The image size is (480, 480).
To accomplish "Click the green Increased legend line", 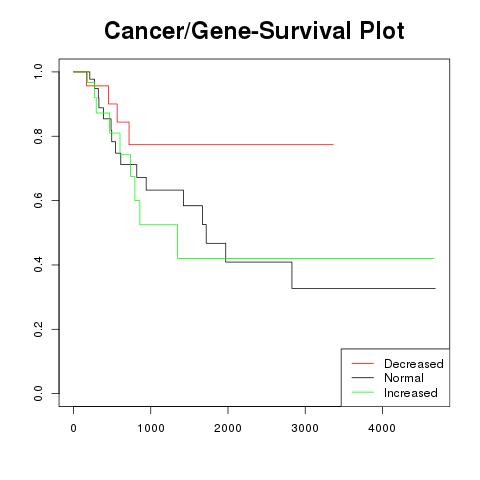I will pos(363,392).
